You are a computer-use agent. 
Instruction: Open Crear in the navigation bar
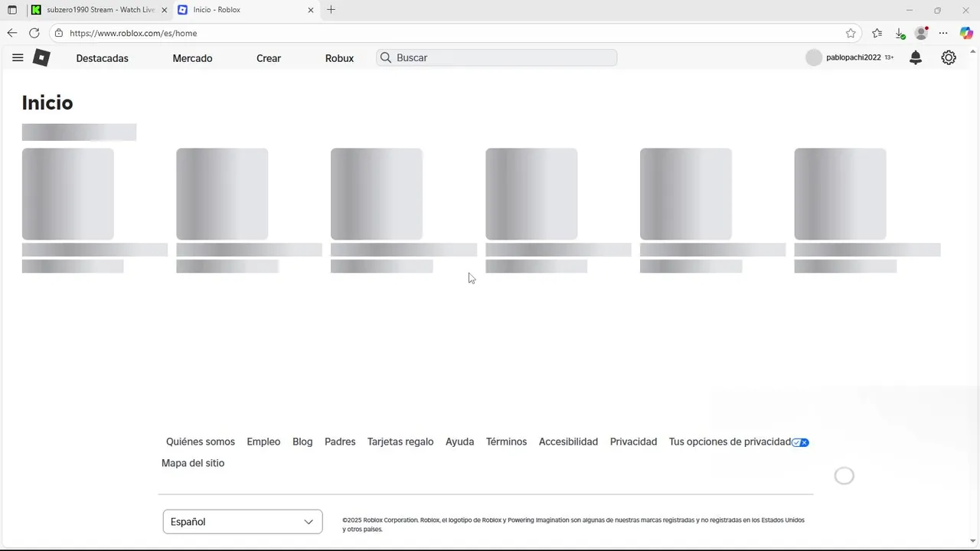[x=269, y=58]
